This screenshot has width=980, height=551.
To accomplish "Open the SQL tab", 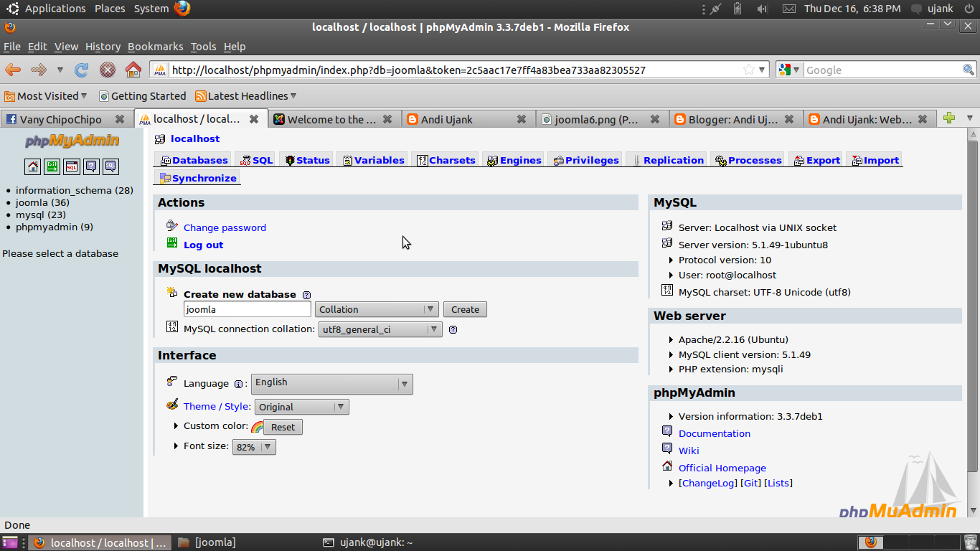I will (257, 161).
